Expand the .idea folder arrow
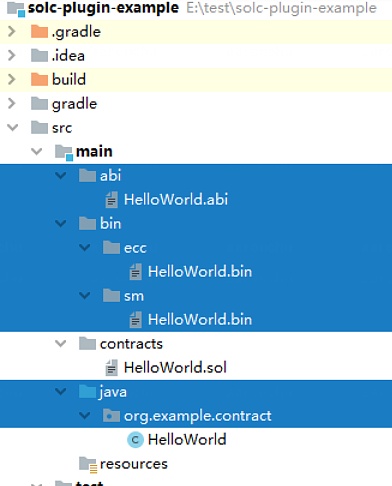This screenshot has height=486, width=392. point(12,55)
